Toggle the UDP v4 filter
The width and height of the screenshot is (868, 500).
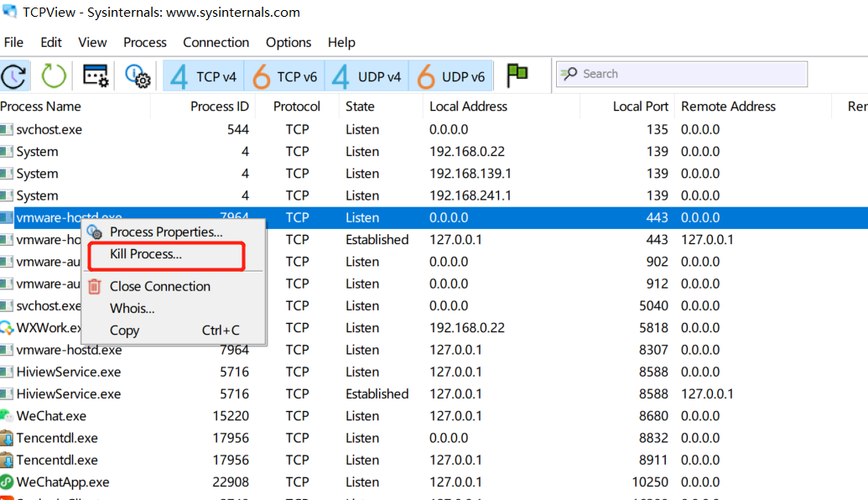(x=366, y=76)
